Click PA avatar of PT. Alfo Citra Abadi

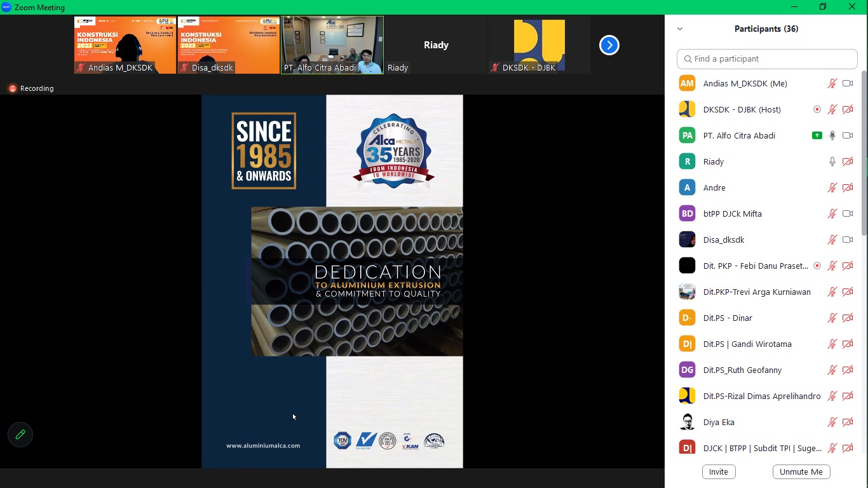(687, 135)
